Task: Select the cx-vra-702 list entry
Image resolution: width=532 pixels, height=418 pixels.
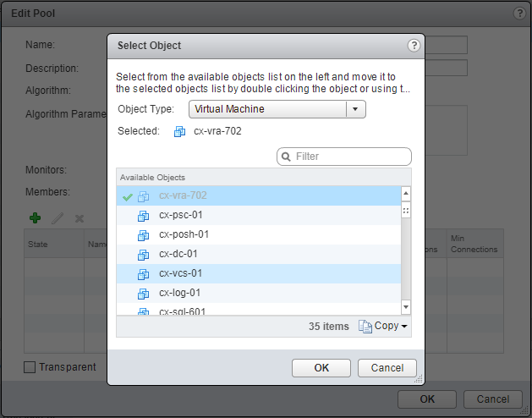Action: pyautogui.click(x=183, y=195)
